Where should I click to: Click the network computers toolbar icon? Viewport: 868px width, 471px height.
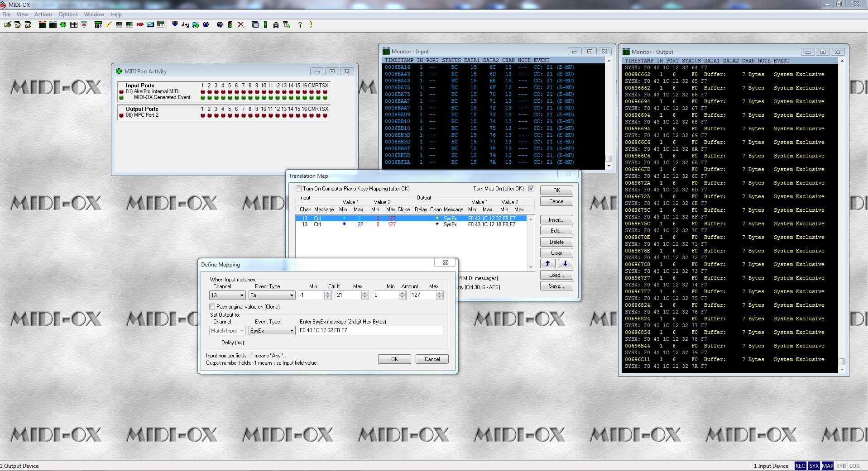pyautogui.click(x=287, y=24)
